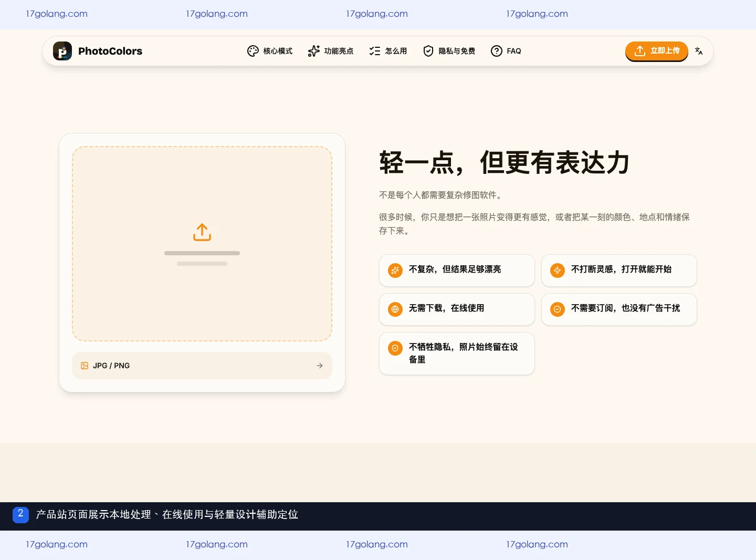Open the 怎么用 menu item
This screenshot has height=560, width=756.
click(388, 51)
